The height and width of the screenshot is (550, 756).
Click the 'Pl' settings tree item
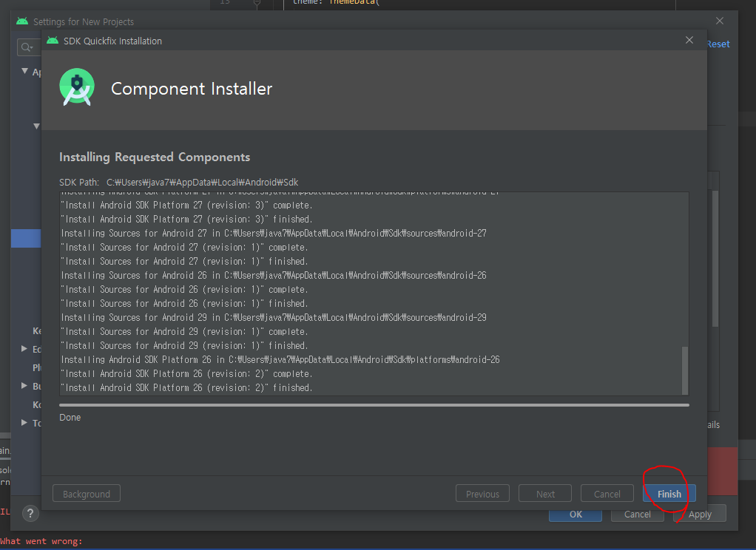coord(37,367)
